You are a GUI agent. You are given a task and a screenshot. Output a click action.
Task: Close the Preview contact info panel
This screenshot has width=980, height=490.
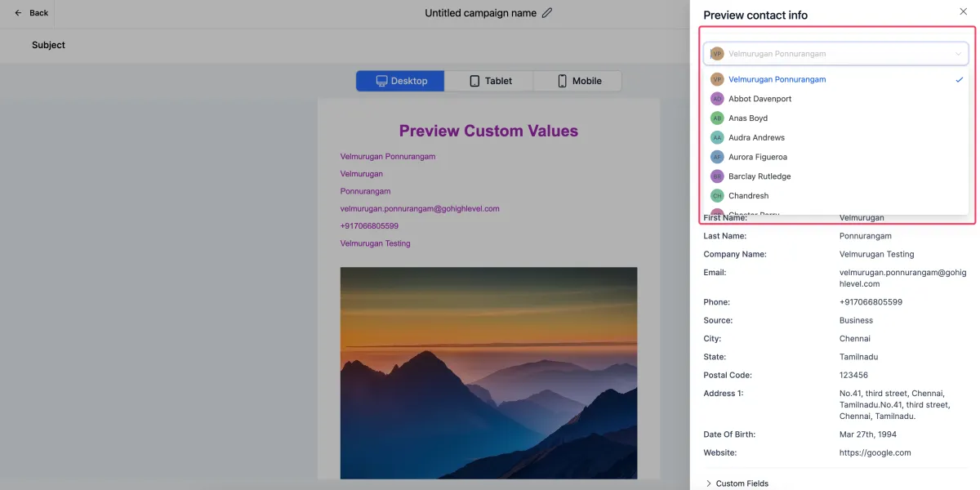point(962,11)
